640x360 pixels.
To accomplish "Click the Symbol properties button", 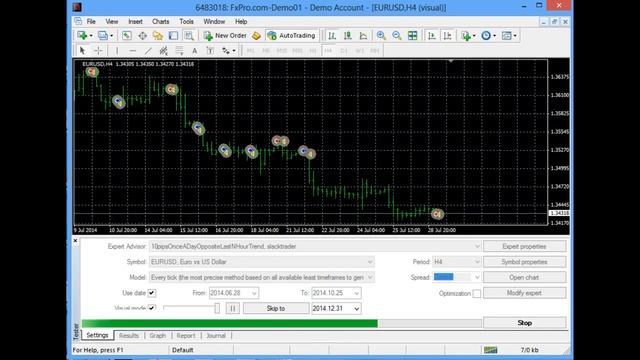I will point(524,262).
